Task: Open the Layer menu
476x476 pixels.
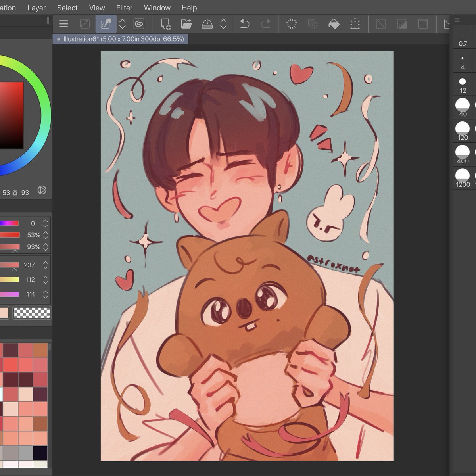Action: [36, 8]
